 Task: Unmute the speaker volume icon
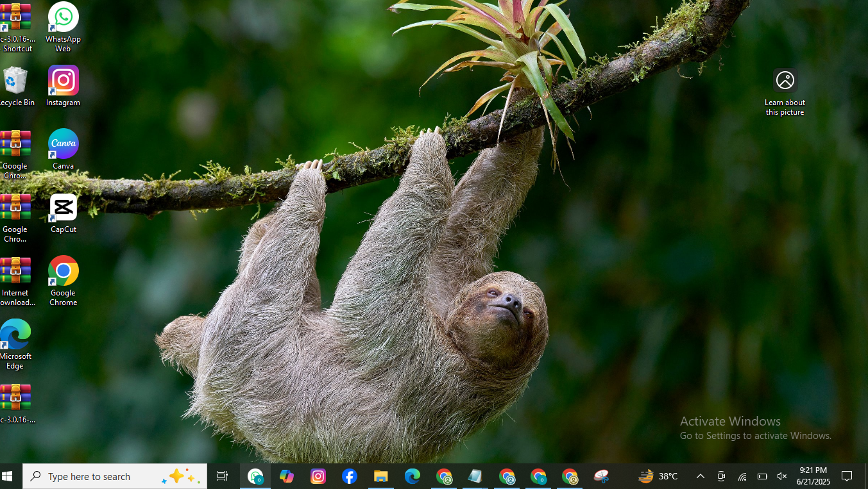(782, 476)
